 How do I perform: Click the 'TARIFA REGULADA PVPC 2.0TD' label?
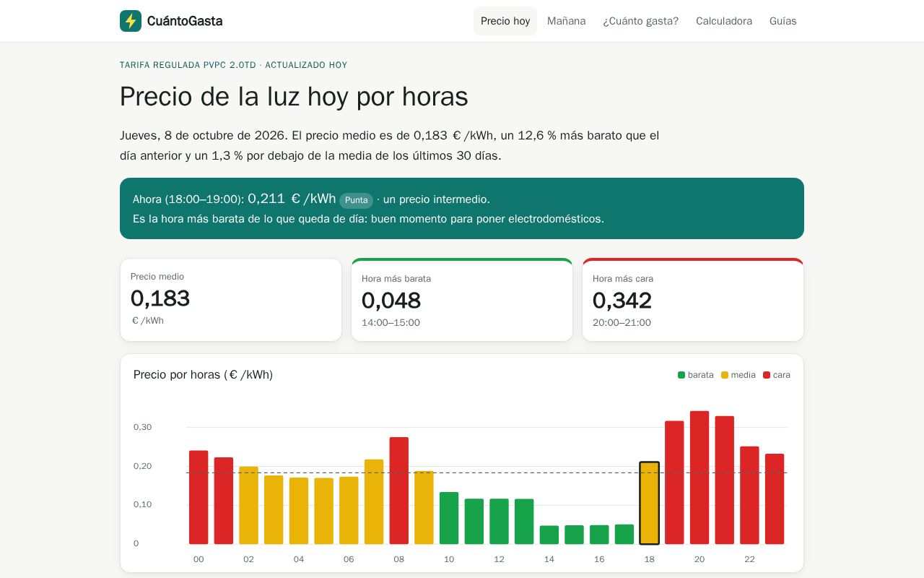click(188, 65)
